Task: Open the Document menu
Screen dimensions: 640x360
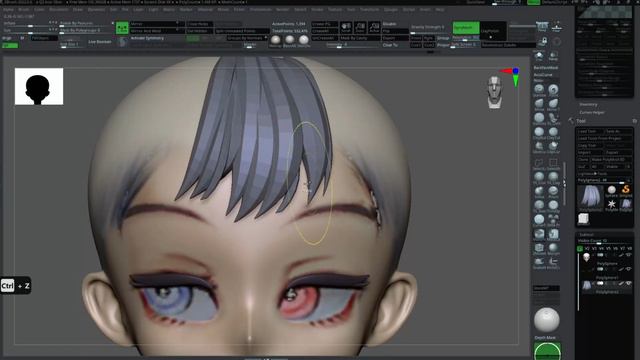Action: click(59, 9)
